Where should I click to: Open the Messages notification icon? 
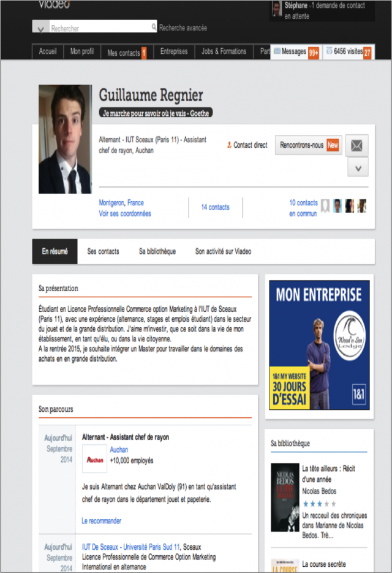click(277, 51)
